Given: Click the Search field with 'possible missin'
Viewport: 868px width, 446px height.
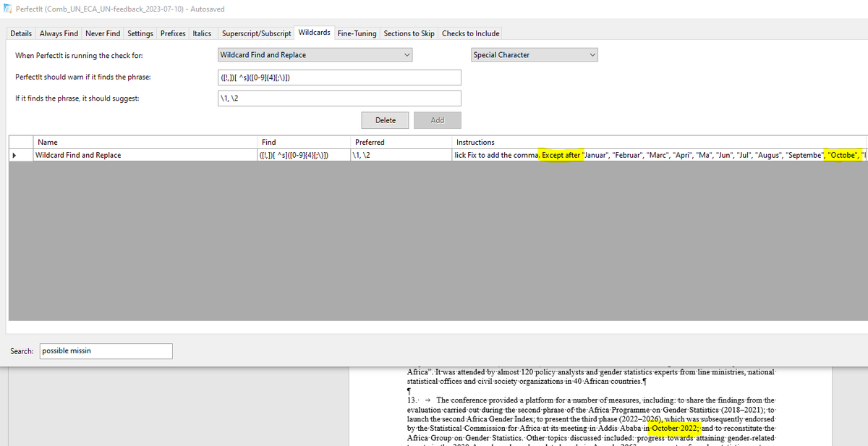Looking at the screenshot, I should click(x=106, y=351).
